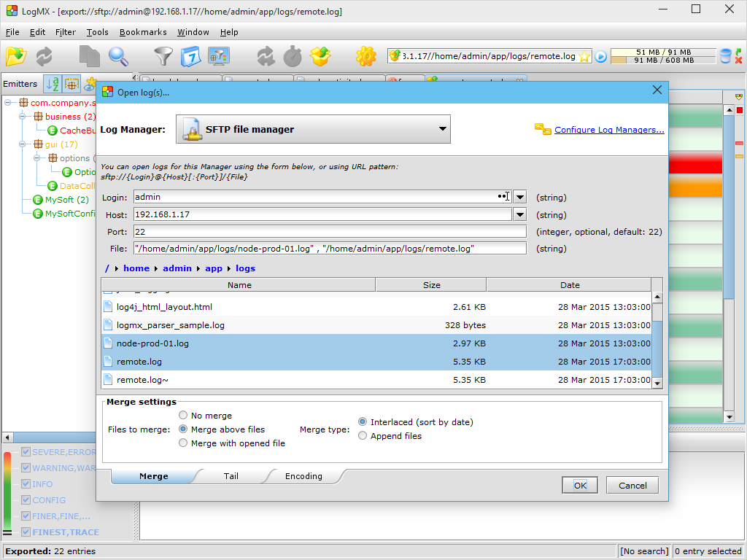This screenshot has width=747, height=560.
Task: Open a log file with the folder icon
Action: 16,56
